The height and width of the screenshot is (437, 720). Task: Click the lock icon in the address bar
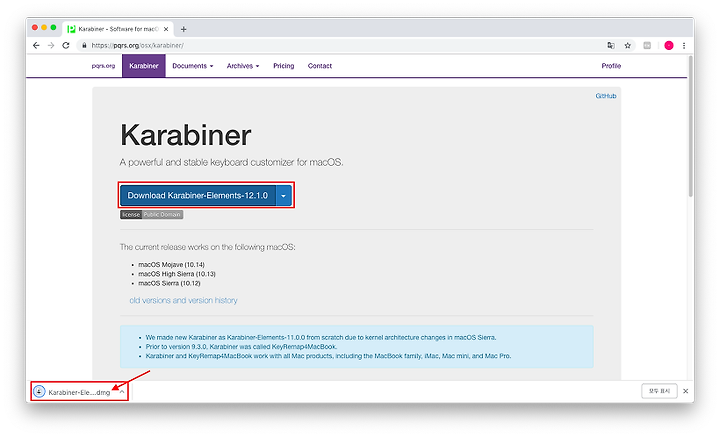coord(84,45)
